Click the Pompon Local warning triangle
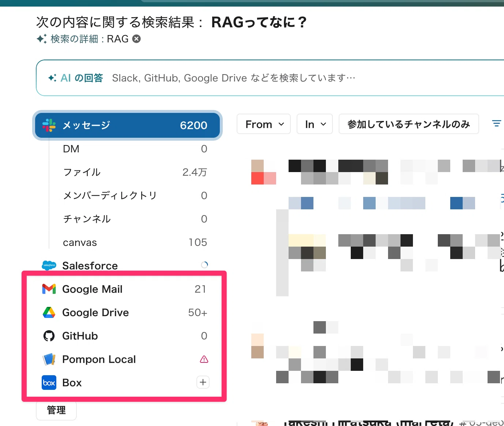Viewport: 504px width, 426px height. 204,359
